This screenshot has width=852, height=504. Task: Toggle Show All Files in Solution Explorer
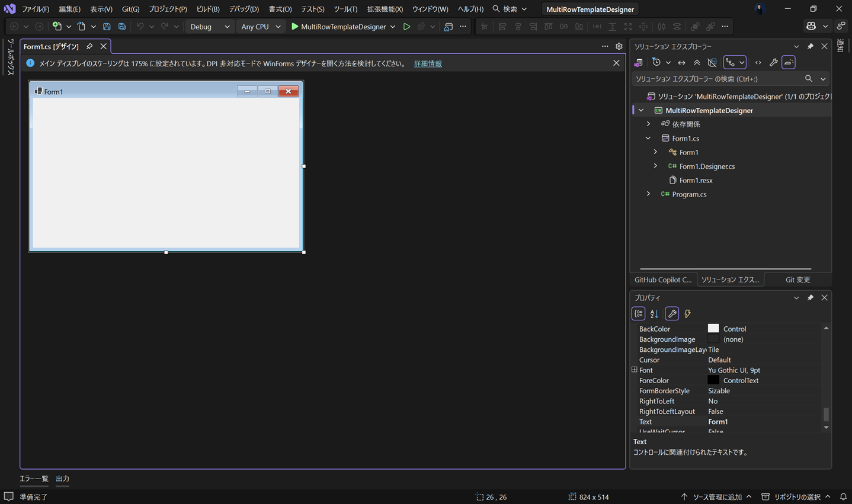(x=712, y=62)
